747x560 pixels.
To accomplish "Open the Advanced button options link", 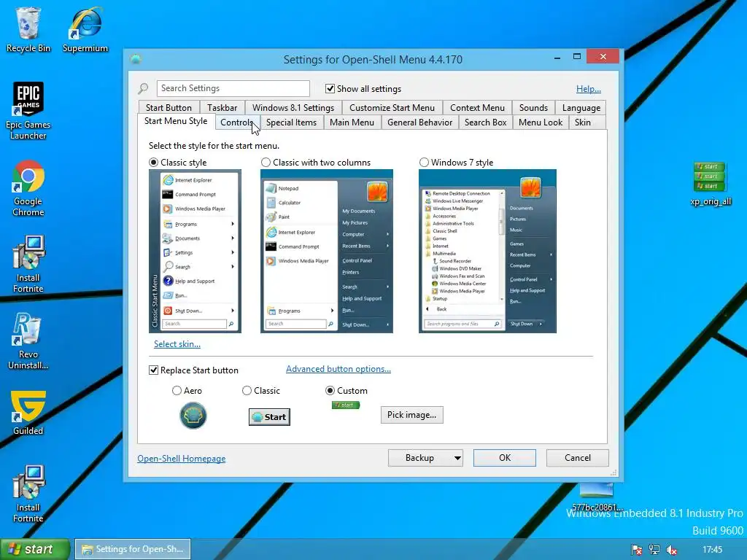I will click(x=338, y=369).
